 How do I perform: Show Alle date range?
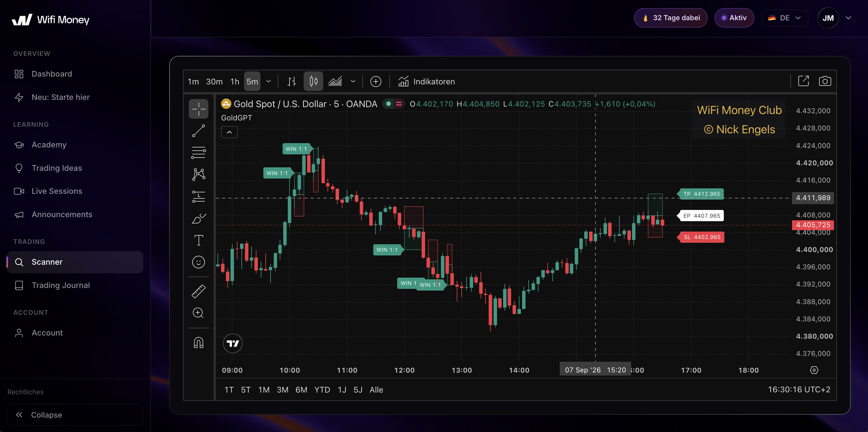point(376,390)
